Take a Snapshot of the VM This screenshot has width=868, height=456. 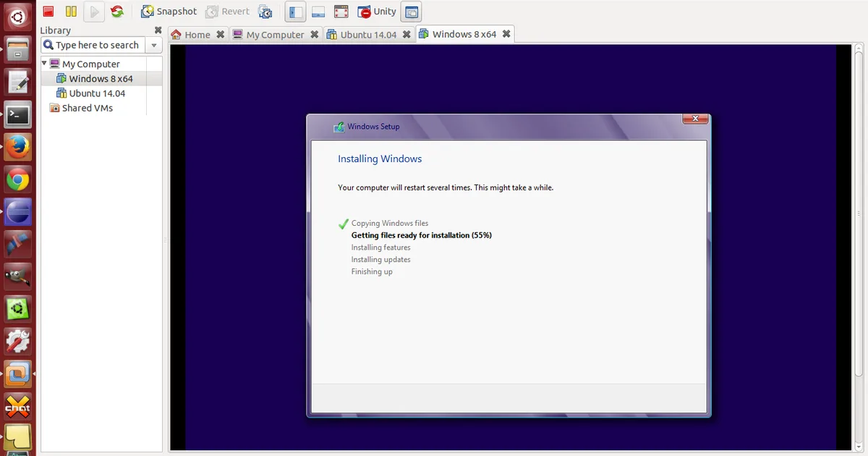(169, 12)
